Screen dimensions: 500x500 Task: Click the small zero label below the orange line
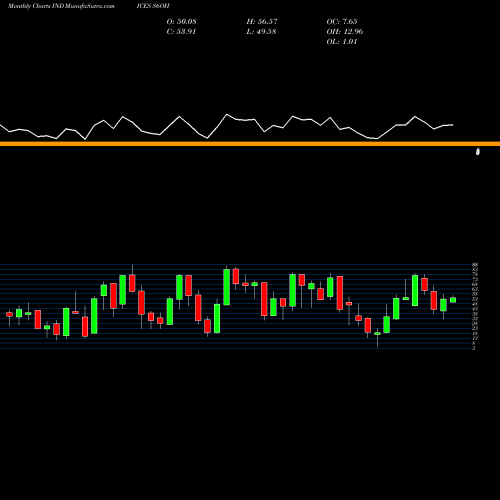tap(478, 152)
